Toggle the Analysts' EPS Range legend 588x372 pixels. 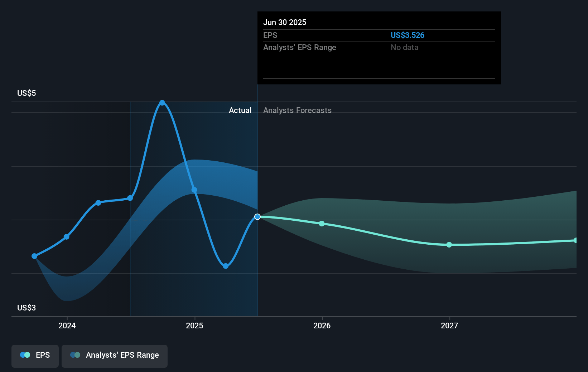coord(115,356)
